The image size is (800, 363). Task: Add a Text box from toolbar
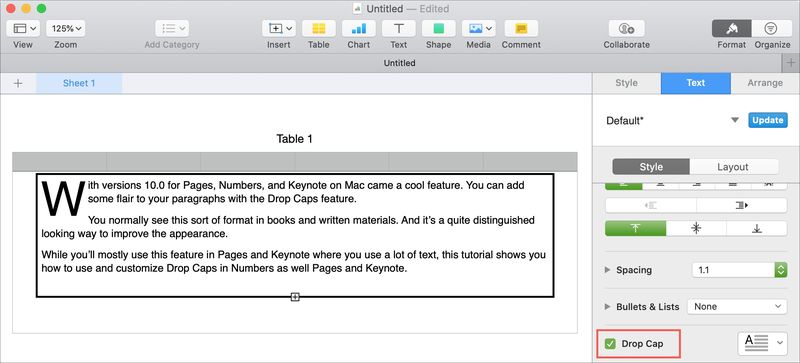tap(398, 29)
